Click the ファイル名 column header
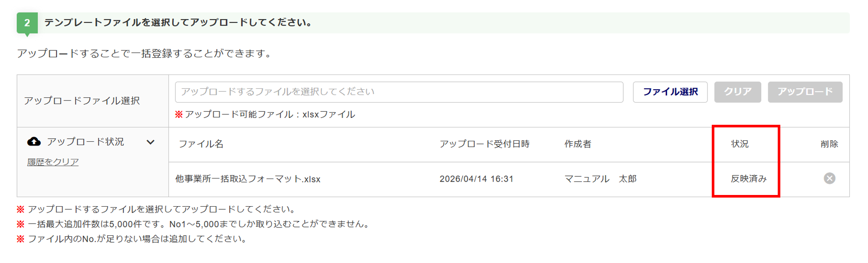 point(201,144)
